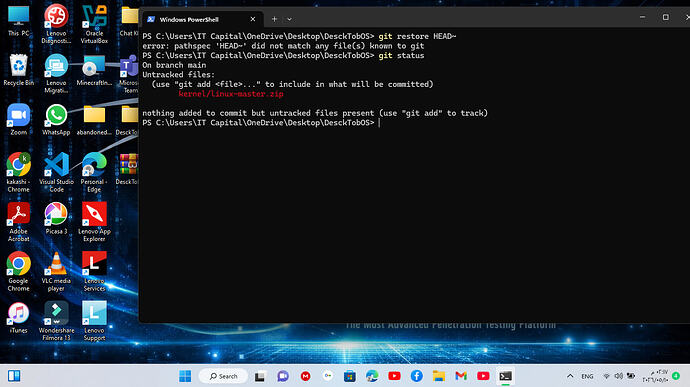The width and height of the screenshot is (690, 387).
Task: Click the 'Untracked files:' output line
Action: coord(179,74)
